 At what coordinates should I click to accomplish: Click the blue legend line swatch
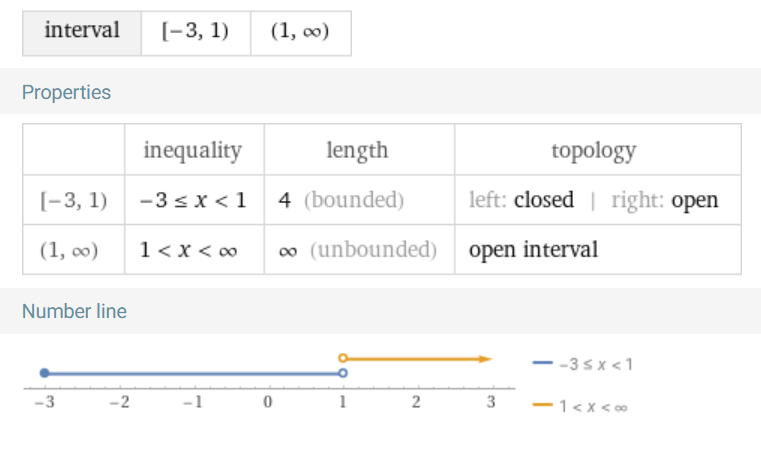543,364
